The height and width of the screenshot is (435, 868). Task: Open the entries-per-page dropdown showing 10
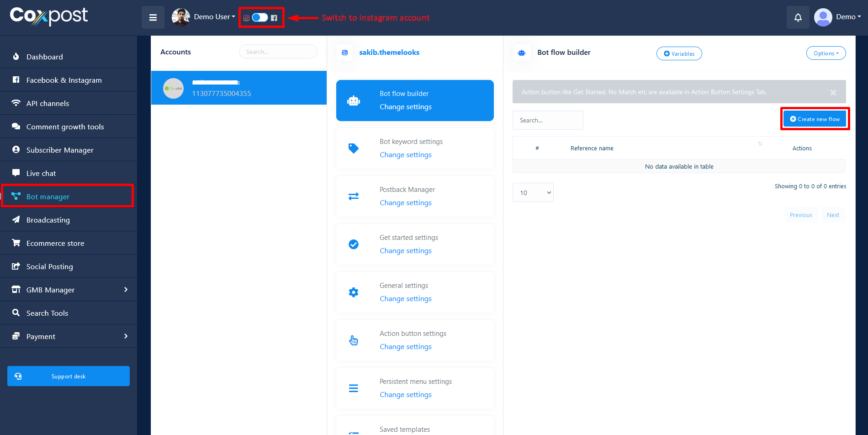coord(533,192)
